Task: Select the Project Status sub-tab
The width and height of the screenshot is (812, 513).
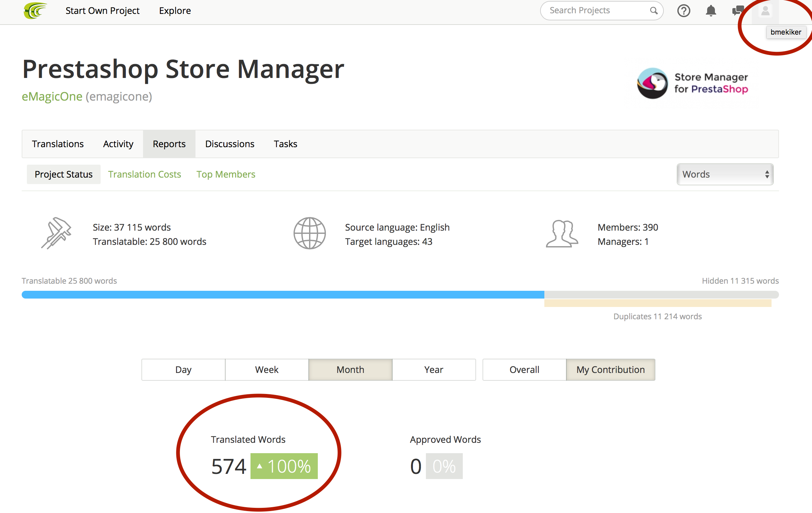Action: click(x=63, y=174)
